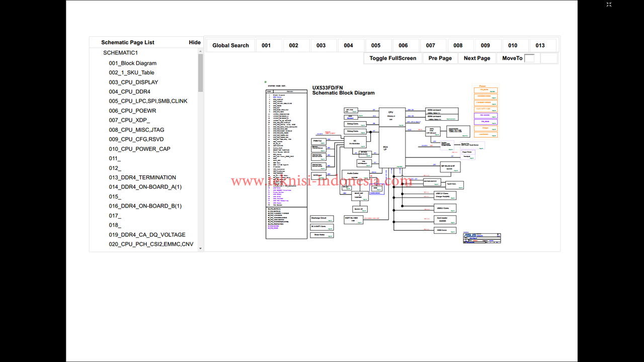The height and width of the screenshot is (362, 644).
Task: Open 008_CPU_MISC,JTAG page
Action: [137, 130]
